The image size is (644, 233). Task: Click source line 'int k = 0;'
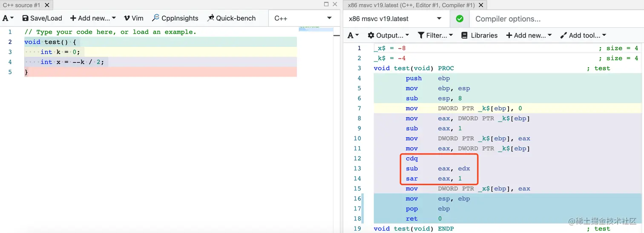click(60, 52)
